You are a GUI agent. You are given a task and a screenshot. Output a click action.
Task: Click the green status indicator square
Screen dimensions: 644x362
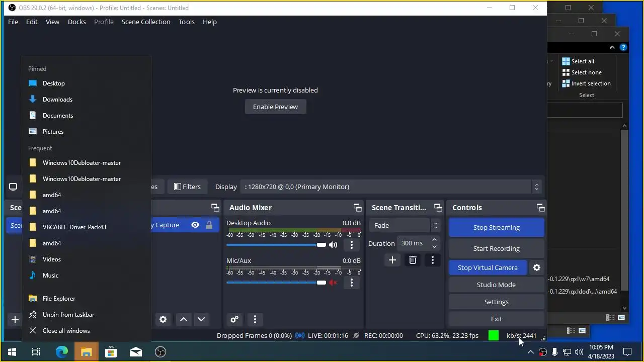[494, 335]
